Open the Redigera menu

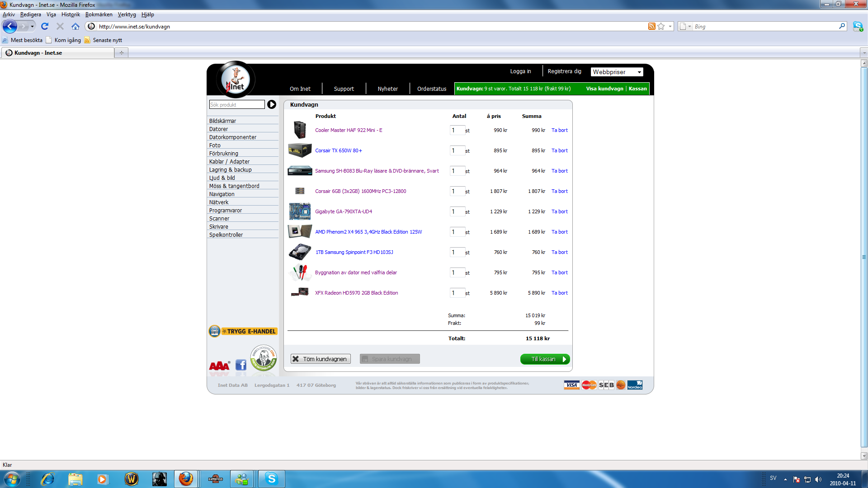tap(30, 14)
